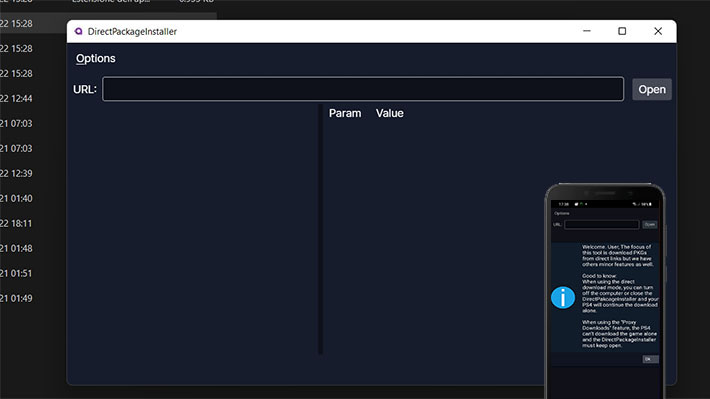Tap the OK button in phone welcome dialog

[x=650, y=359]
